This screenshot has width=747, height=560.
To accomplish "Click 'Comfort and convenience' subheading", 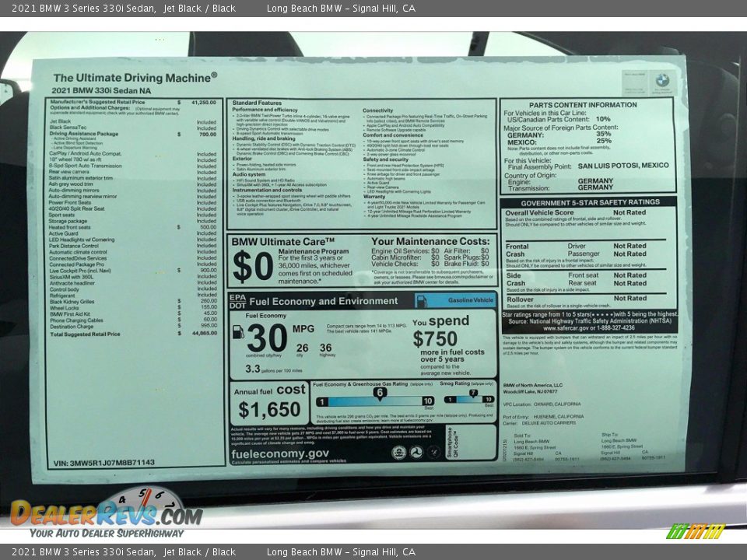I will [x=393, y=135].
